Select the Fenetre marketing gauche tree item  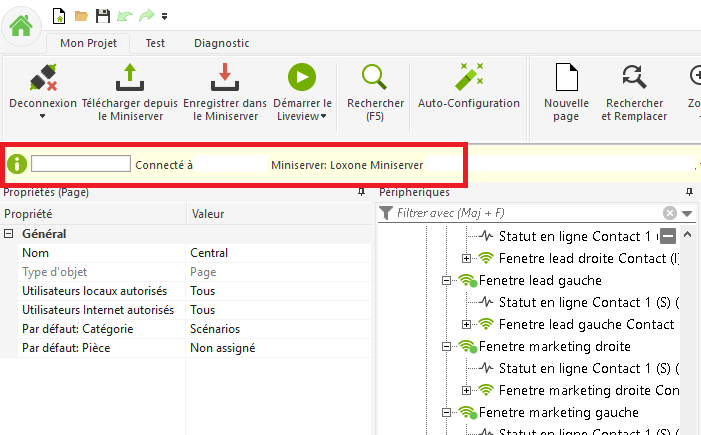pyautogui.click(x=558, y=412)
